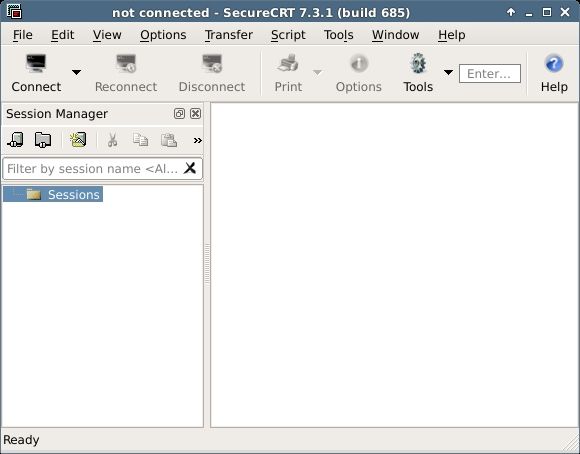The image size is (580, 454).
Task: Click the New Session icon in Session Manager
Action: point(78,140)
